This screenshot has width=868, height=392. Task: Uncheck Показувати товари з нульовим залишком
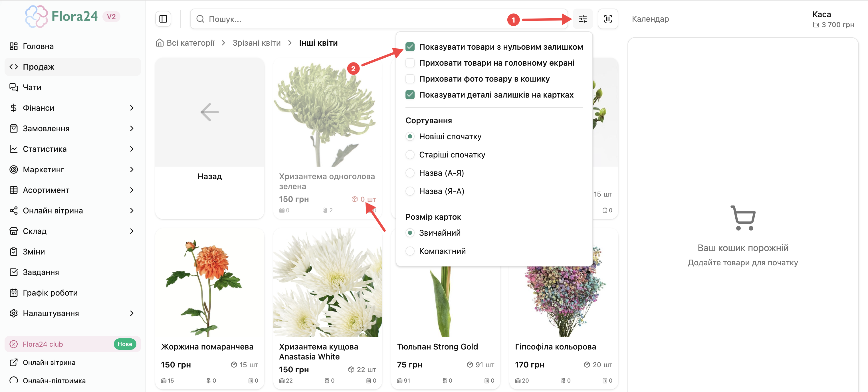click(x=410, y=47)
